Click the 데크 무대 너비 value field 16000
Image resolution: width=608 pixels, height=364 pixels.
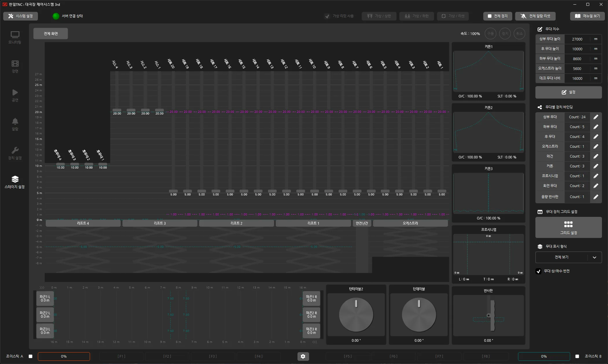pyautogui.click(x=577, y=79)
